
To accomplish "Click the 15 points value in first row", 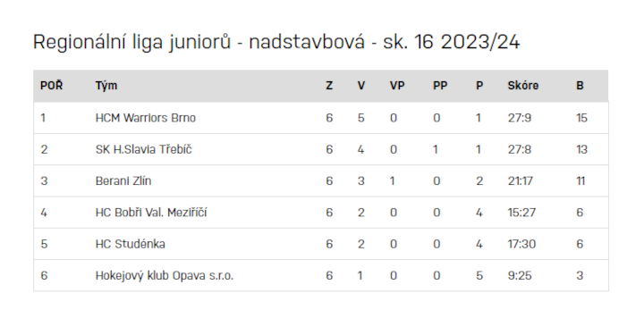I will pos(581,118).
